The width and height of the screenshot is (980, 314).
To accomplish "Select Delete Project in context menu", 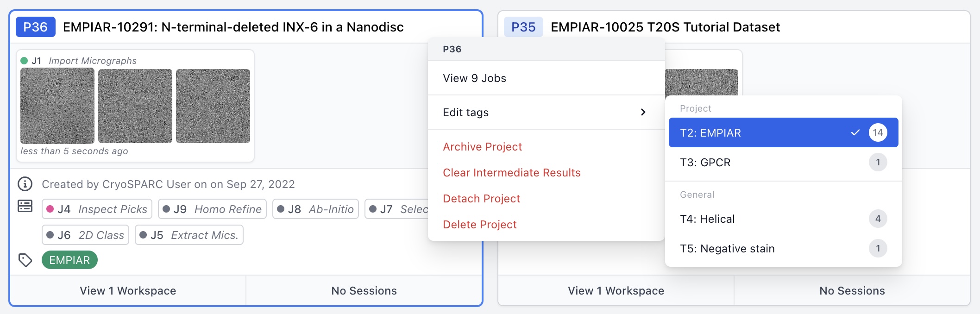I will tap(479, 225).
